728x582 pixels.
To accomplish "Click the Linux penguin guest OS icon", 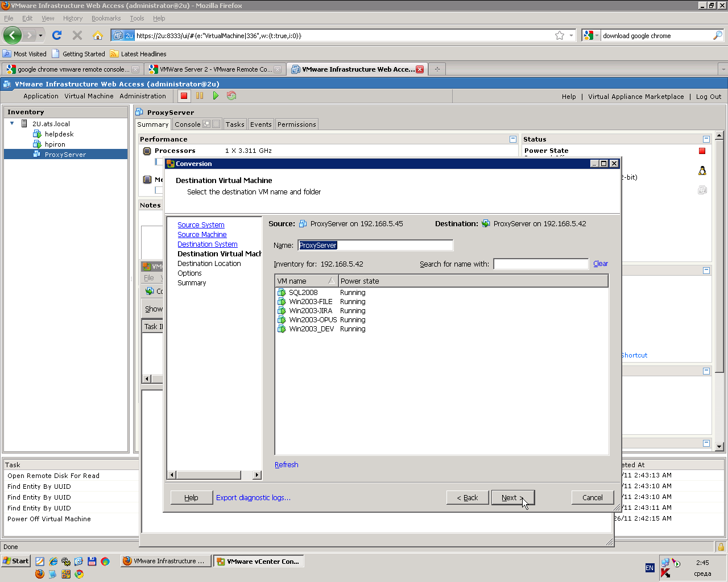I will tap(702, 171).
